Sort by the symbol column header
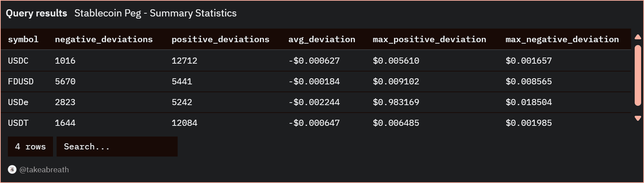Image resolution: width=644 pixels, height=183 pixels. (23, 39)
